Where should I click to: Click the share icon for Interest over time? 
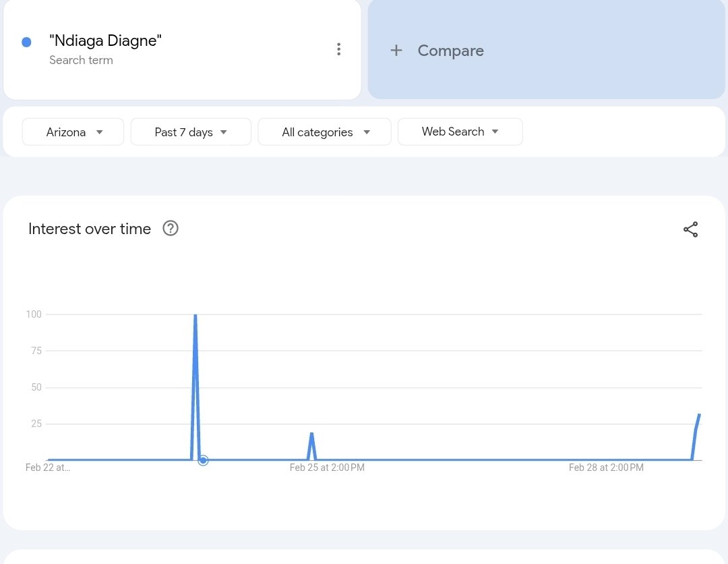pos(690,229)
